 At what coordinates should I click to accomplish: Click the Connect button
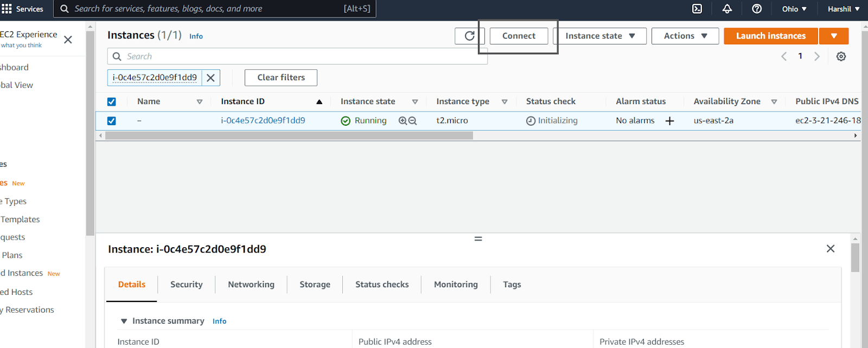[519, 36]
